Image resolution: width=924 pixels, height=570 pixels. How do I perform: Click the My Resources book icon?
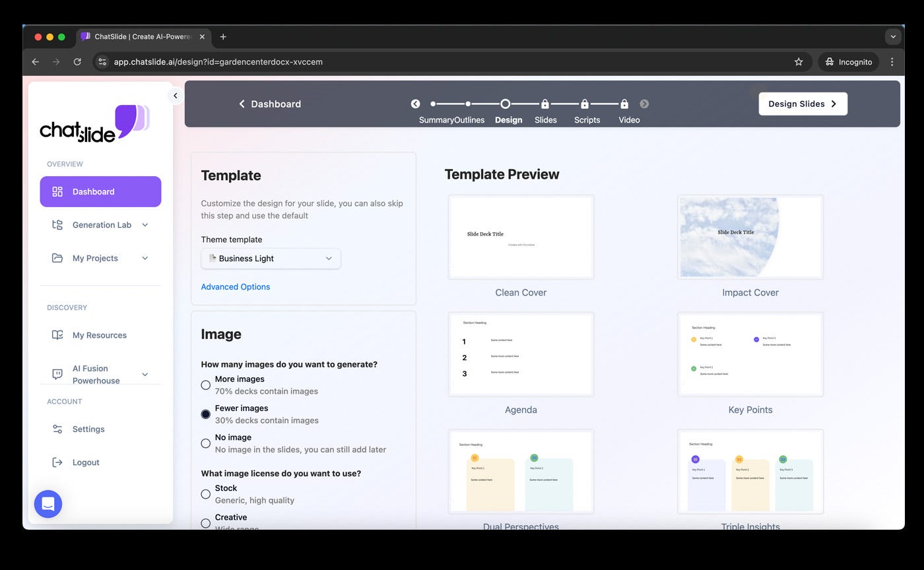coord(57,335)
